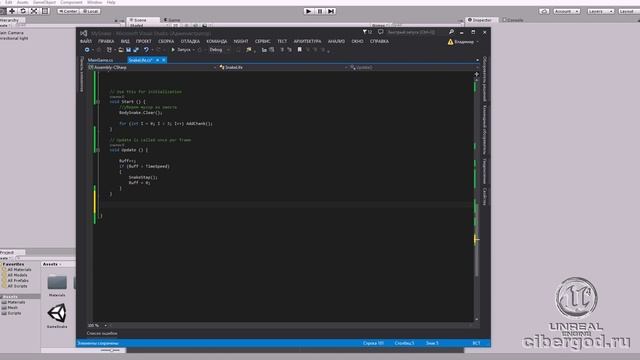The height and width of the screenshot is (360, 640).
Task: Open the АРХИТЕКТУРА menu
Action: point(307,41)
